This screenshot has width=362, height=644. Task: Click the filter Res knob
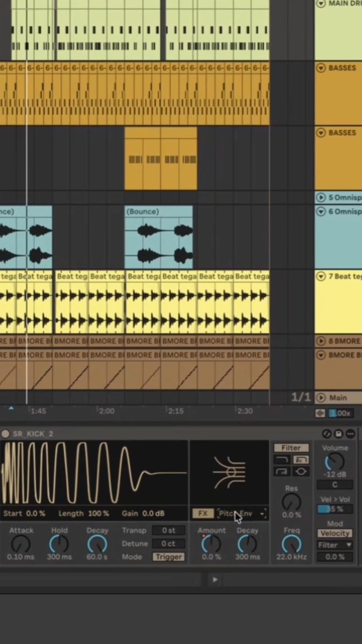click(x=291, y=502)
